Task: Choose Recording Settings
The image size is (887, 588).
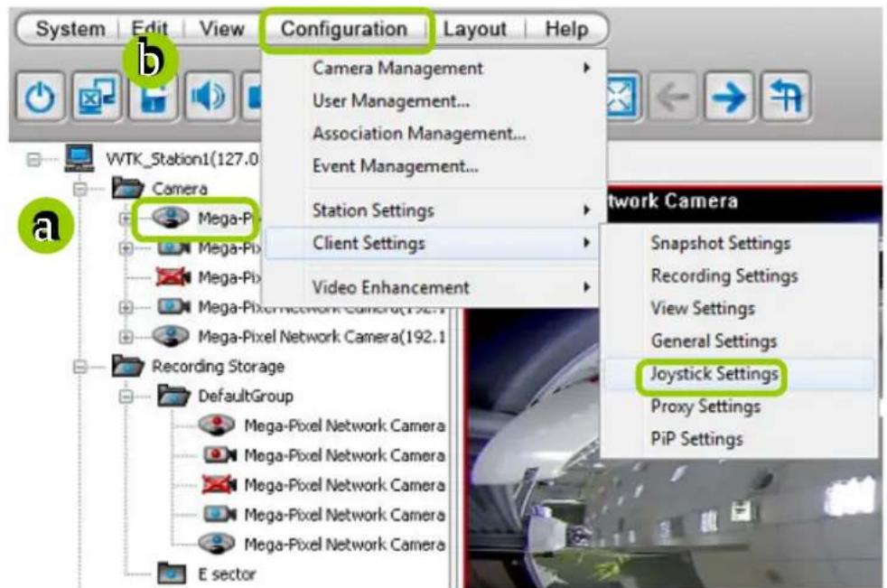Action: pos(739,275)
